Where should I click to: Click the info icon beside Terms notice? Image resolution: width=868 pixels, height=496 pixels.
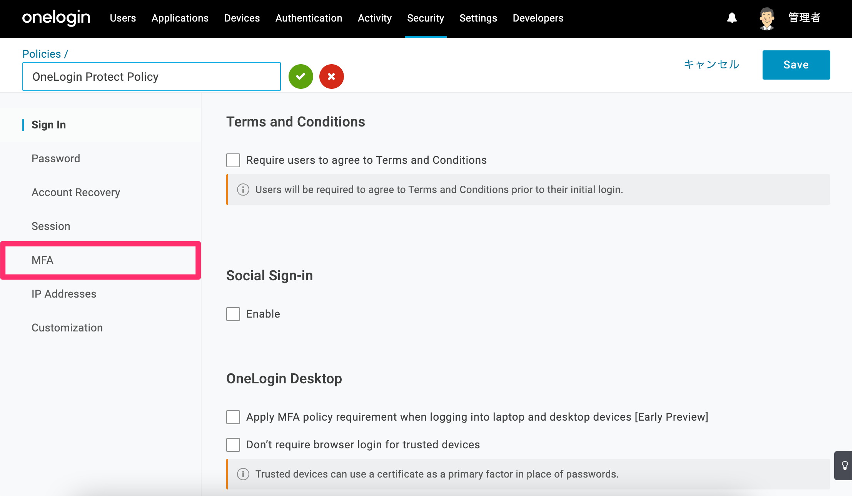point(243,190)
